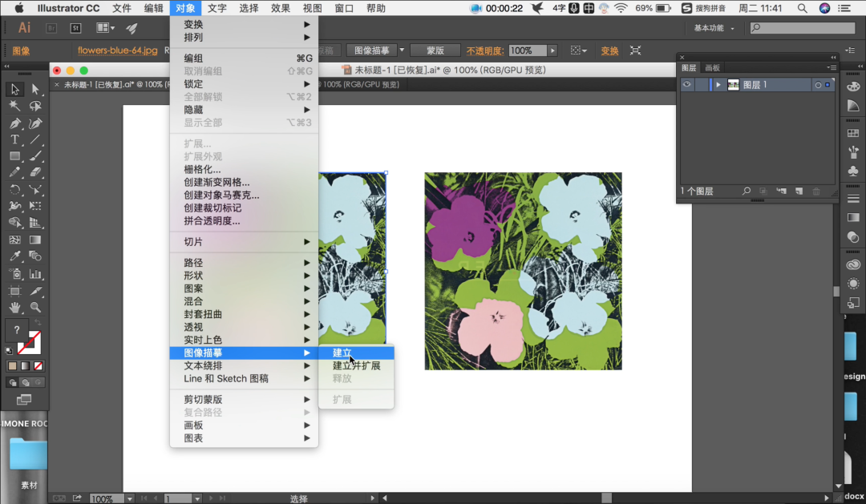Image resolution: width=866 pixels, height=504 pixels.
Task: Switch to Draw Behind mode
Action: coord(25,382)
